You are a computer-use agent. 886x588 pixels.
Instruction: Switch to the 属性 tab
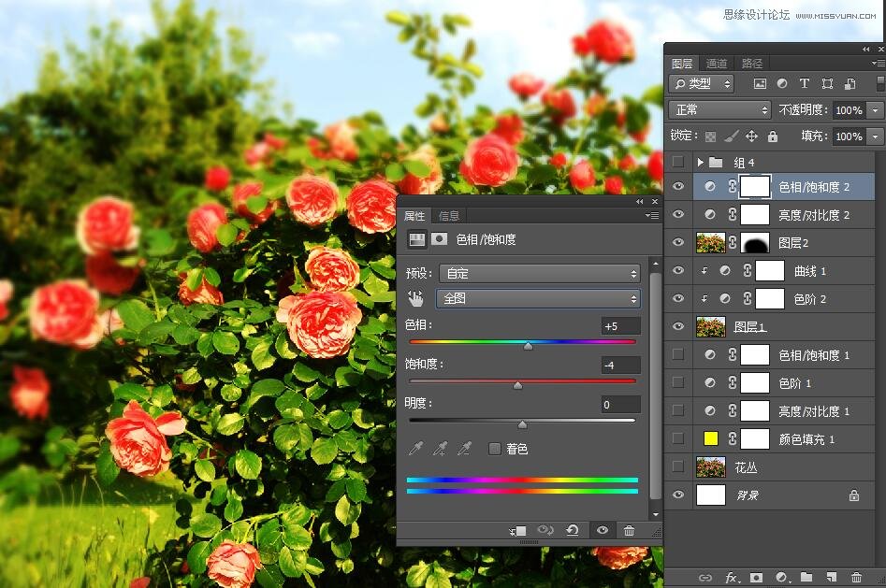click(414, 216)
